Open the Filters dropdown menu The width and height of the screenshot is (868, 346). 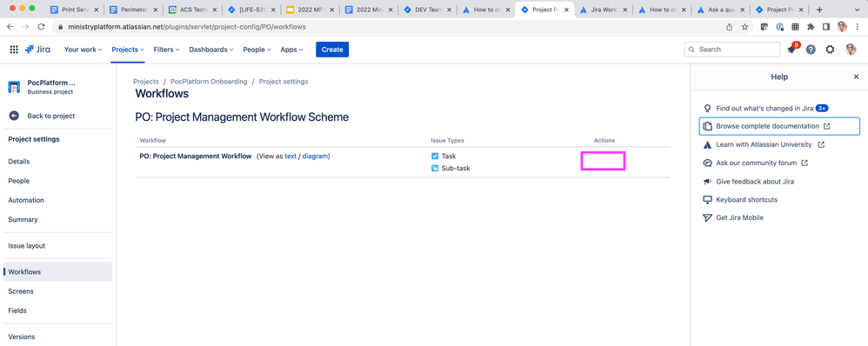[167, 50]
